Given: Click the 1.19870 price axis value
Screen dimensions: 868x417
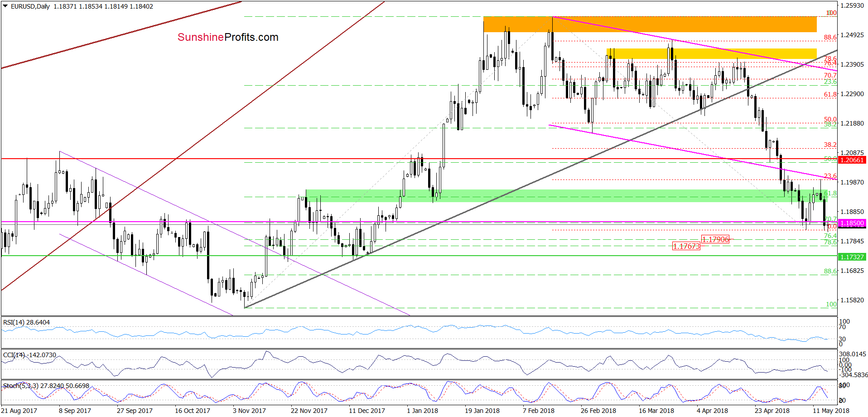Looking at the screenshot, I should (852, 182).
